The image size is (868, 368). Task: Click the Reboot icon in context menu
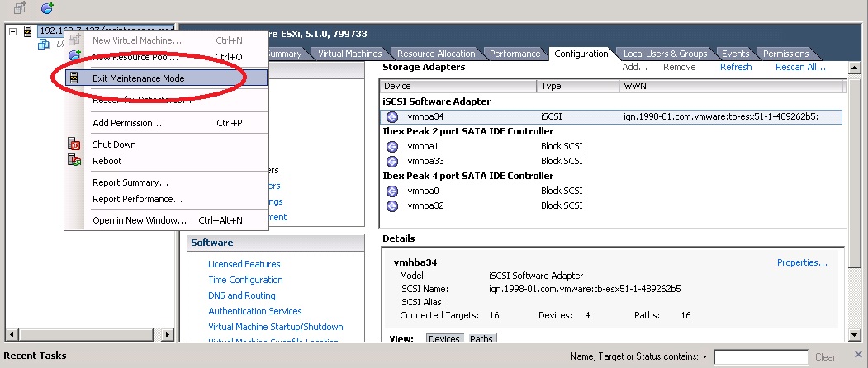coord(75,161)
